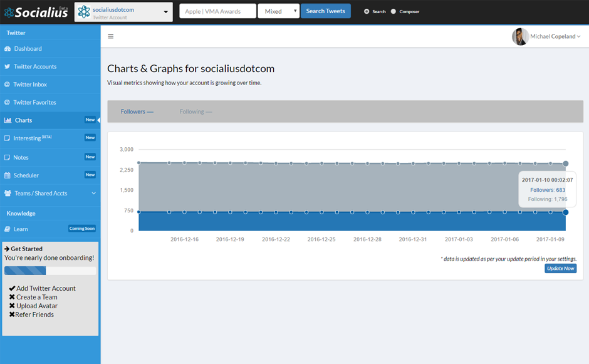This screenshot has width=589, height=364.
Task: Click the Twitter Favorites icon
Action: (7, 102)
